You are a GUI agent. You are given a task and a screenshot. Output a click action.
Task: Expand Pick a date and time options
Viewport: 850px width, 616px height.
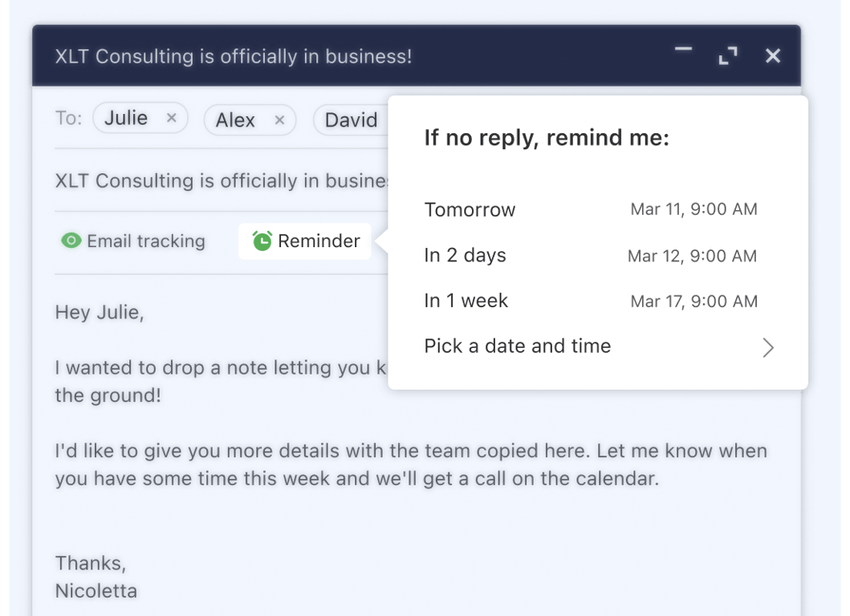pyautogui.click(x=517, y=346)
